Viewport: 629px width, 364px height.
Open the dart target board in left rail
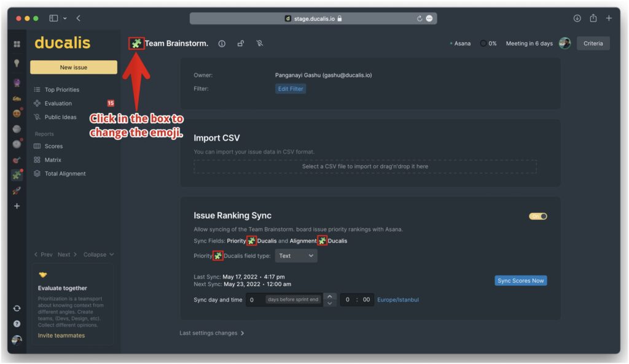[17, 160]
